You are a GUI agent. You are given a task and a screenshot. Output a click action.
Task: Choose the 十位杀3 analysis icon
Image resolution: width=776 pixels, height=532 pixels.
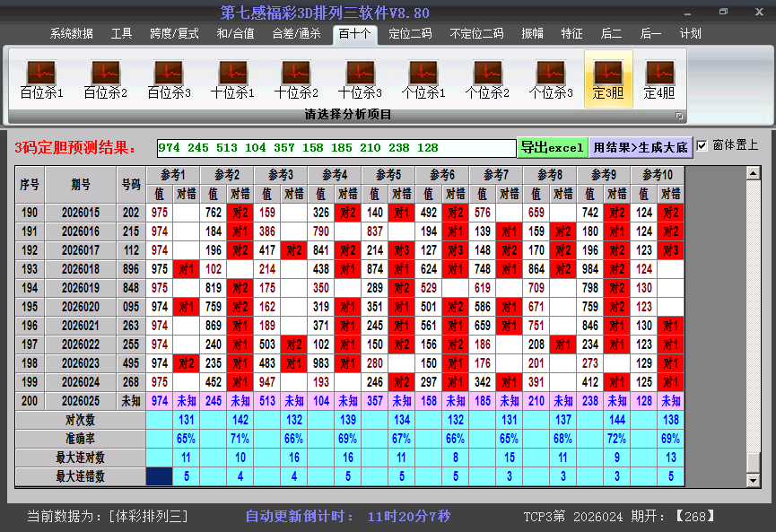(x=360, y=79)
